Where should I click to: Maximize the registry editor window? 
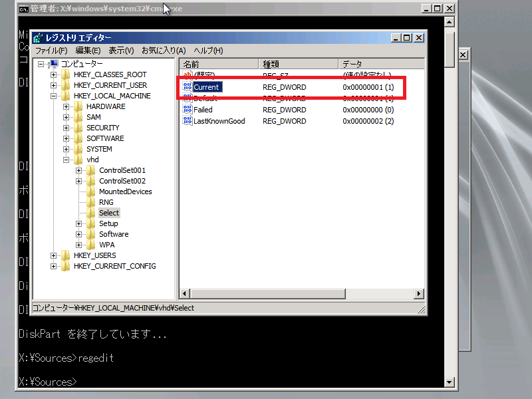pyautogui.click(x=407, y=38)
